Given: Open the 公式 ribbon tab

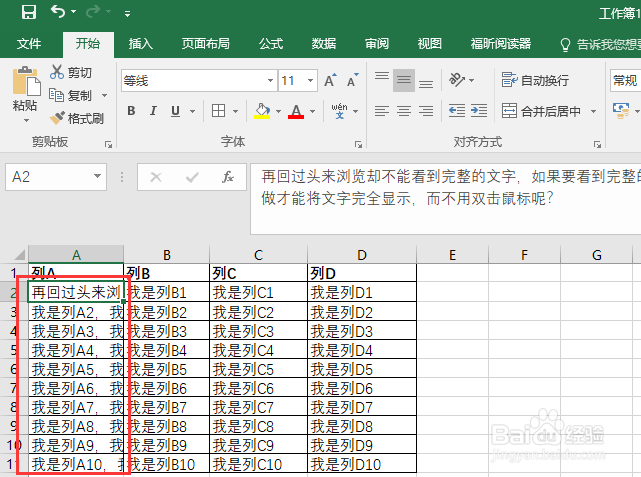Looking at the screenshot, I should 271,43.
